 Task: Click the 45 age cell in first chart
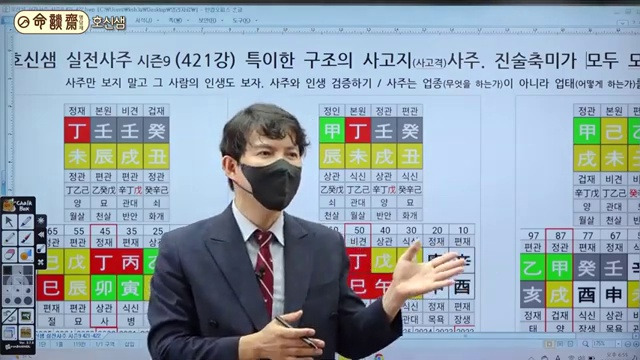(104, 231)
